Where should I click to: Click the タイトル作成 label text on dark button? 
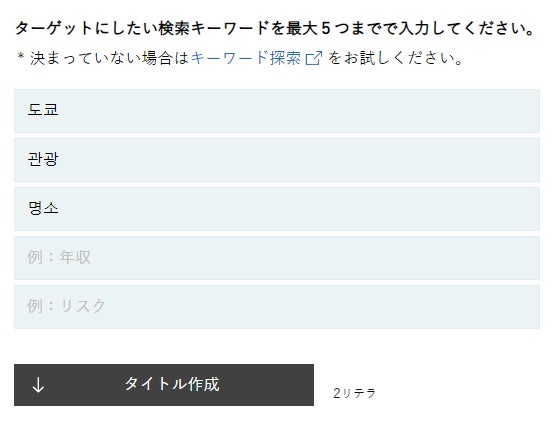click(172, 384)
